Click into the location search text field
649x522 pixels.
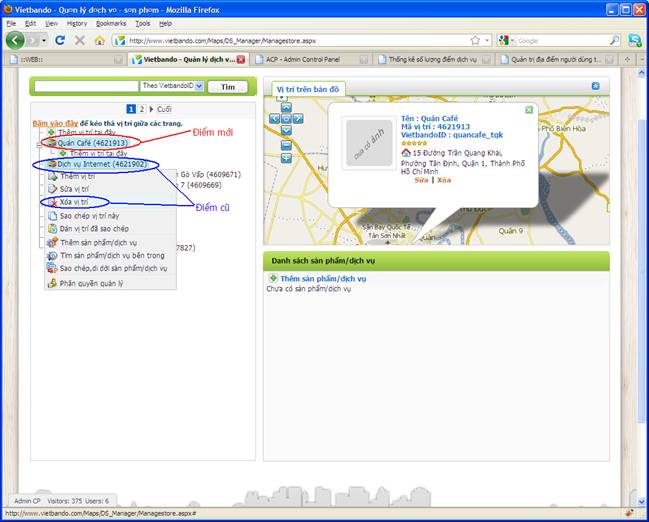click(86, 86)
